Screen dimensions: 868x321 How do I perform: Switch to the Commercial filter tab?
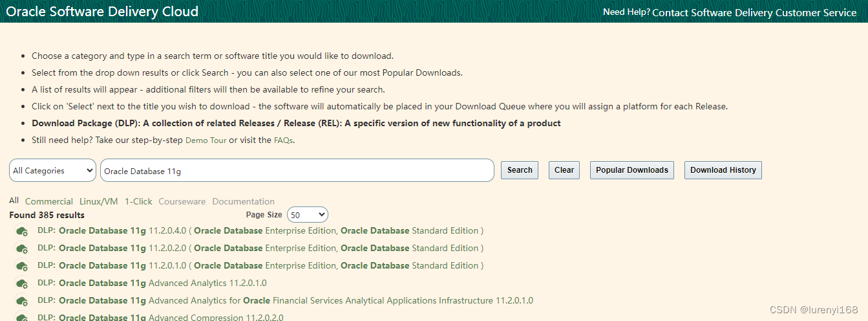[x=49, y=201]
